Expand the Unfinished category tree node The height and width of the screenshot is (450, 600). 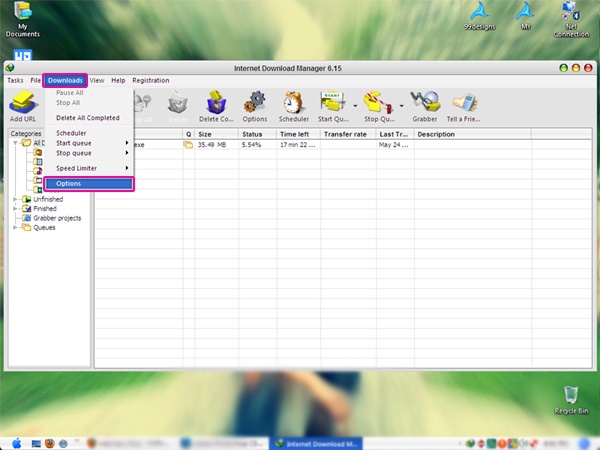click(x=15, y=199)
